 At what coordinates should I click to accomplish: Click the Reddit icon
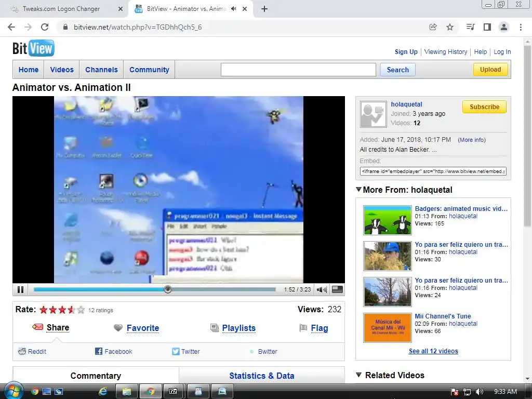[22, 351]
